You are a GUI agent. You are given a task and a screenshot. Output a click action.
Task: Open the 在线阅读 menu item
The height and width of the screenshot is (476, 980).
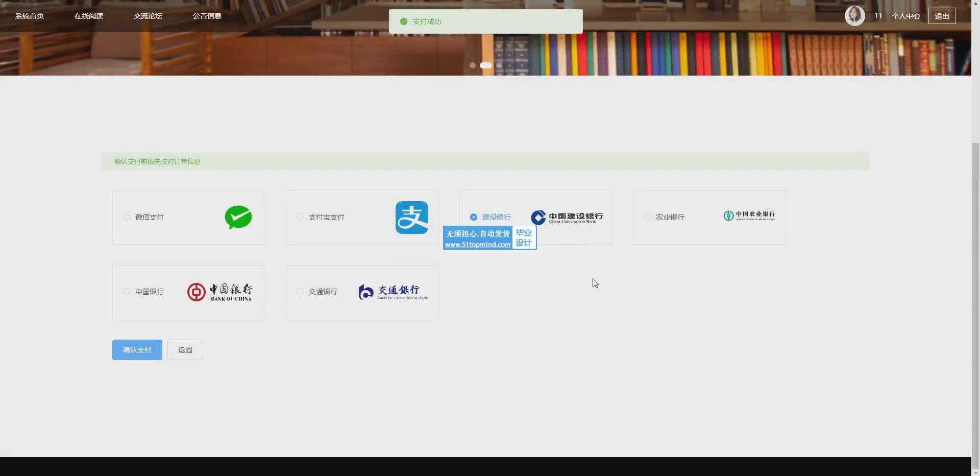[89, 16]
